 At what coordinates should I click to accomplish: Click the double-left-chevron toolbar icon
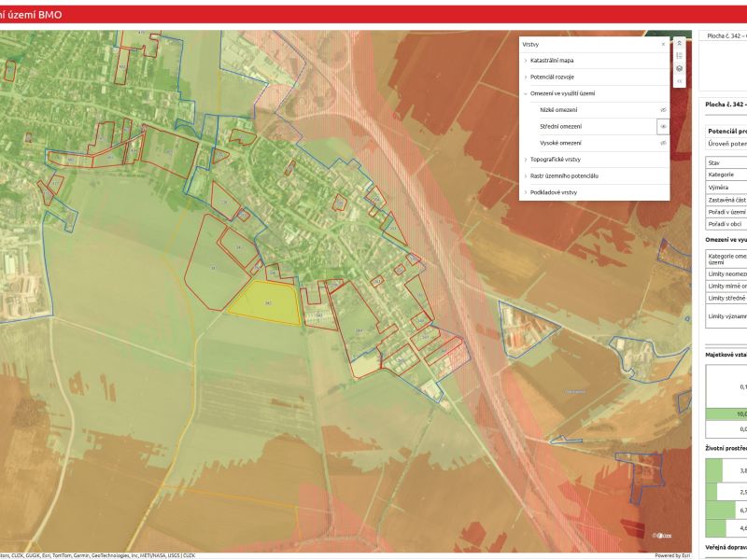click(x=679, y=81)
